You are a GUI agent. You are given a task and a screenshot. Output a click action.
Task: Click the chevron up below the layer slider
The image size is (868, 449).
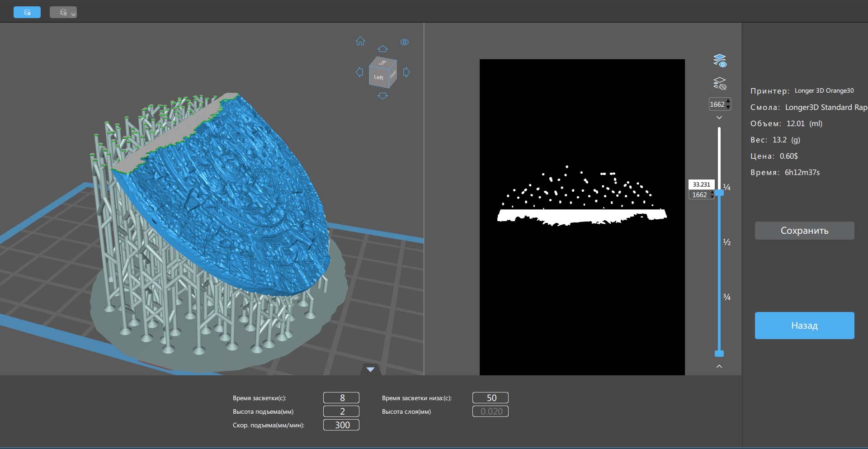(x=719, y=366)
